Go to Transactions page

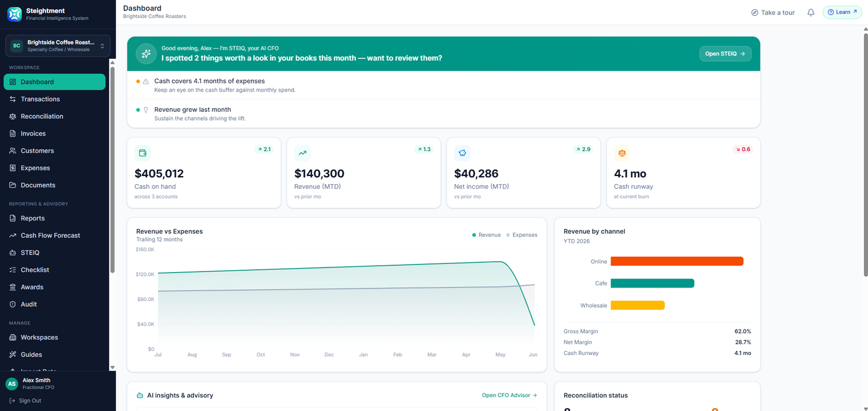(x=54, y=99)
